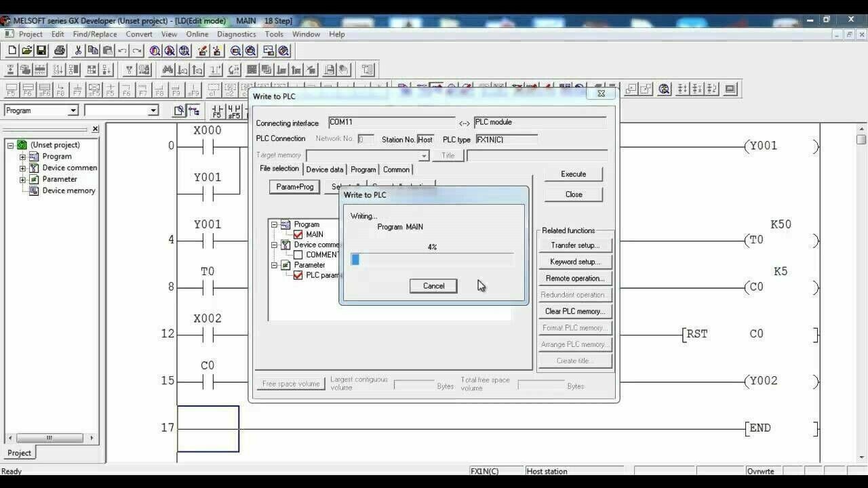Open the Transfer setup dialog
The image size is (868, 488).
tap(574, 245)
